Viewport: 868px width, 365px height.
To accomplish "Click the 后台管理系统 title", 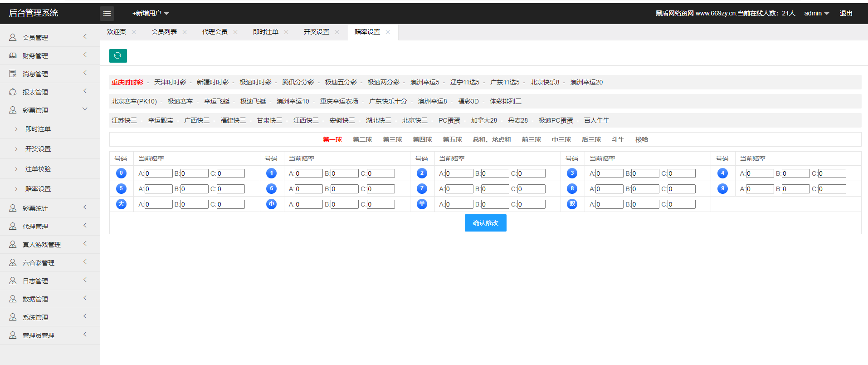I will coord(34,13).
